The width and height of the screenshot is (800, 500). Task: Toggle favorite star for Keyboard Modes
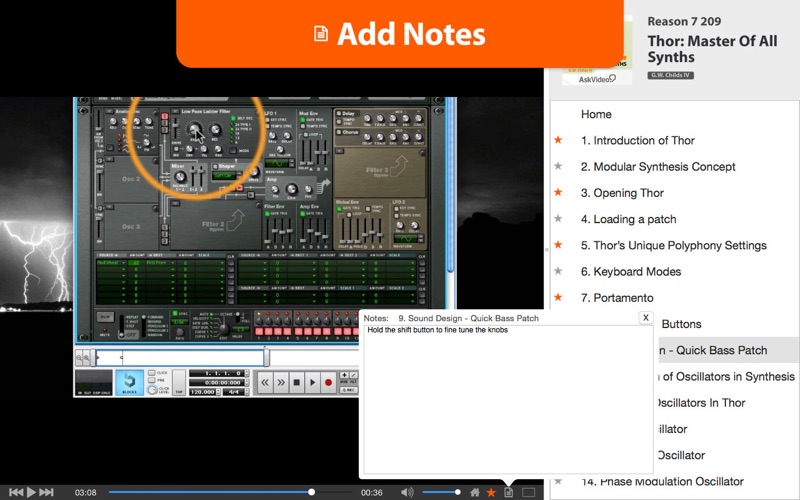(x=558, y=271)
